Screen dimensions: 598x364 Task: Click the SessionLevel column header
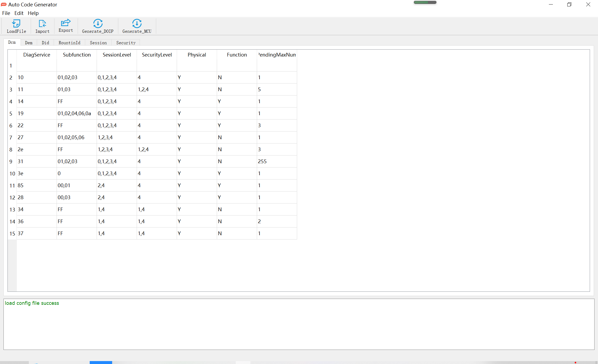[117, 55]
